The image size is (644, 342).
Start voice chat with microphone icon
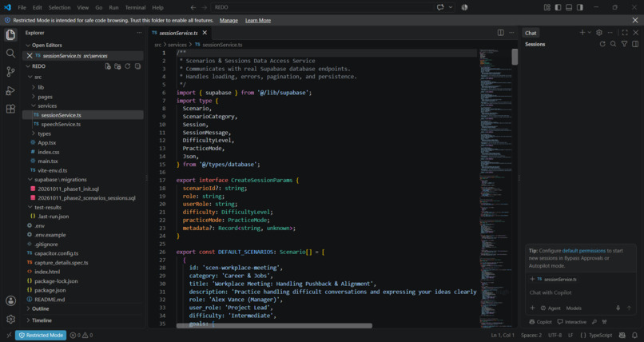[x=618, y=308]
